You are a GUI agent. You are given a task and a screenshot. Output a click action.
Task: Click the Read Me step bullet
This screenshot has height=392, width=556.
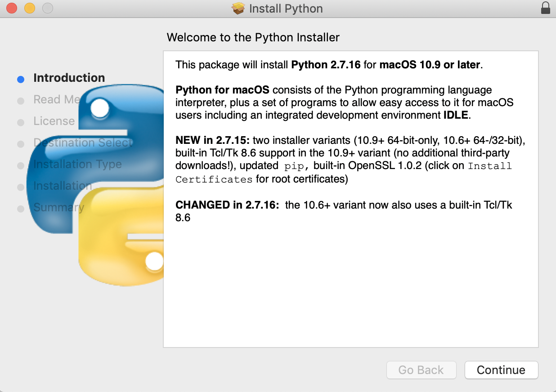[x=21, y=101]
